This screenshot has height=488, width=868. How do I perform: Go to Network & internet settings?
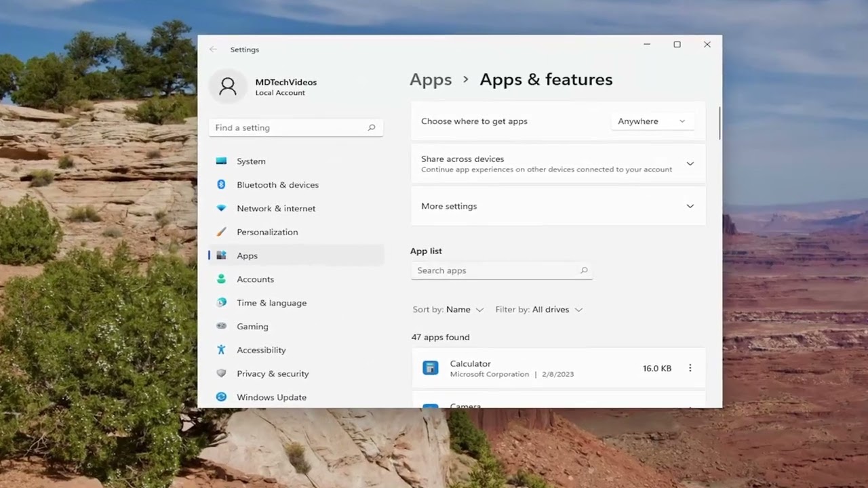(296, 208)
